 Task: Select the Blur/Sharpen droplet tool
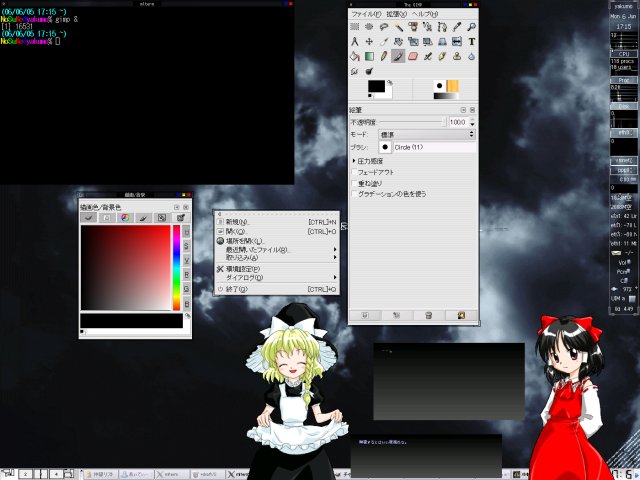point(471,56)
